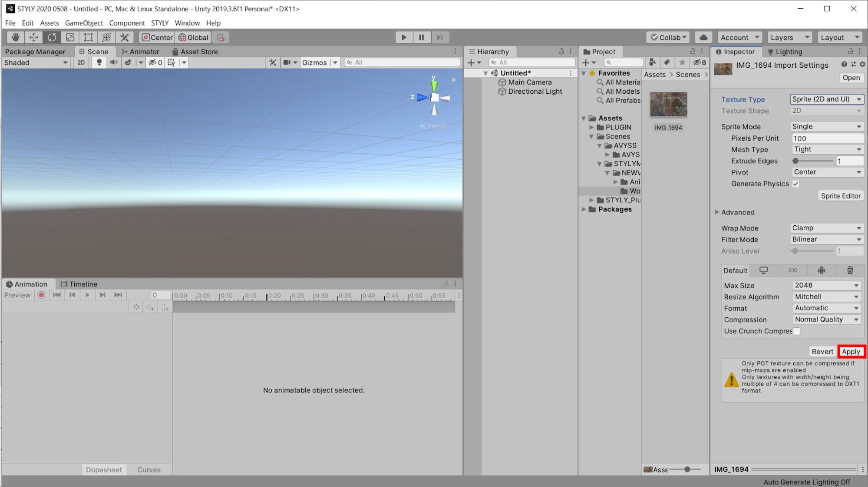Enable Use Crunch Compression checkbox
Screen dimensions: 868x487
coord(797,331)
